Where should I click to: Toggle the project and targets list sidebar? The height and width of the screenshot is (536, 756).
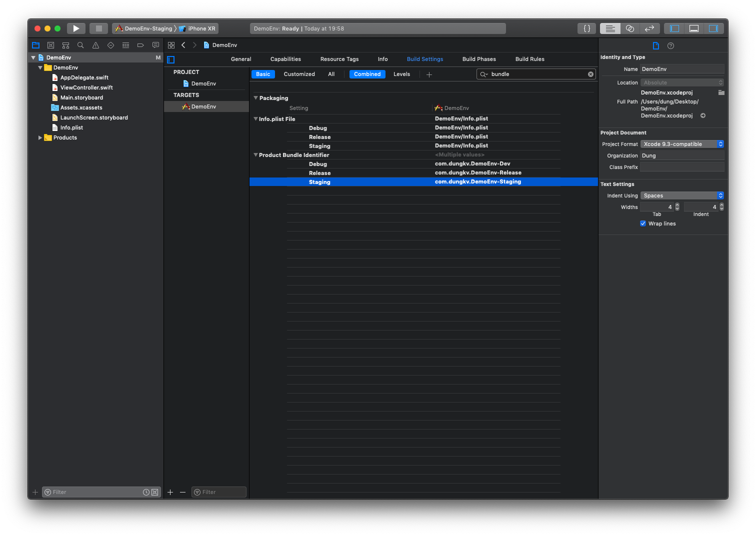pos(170,59)
